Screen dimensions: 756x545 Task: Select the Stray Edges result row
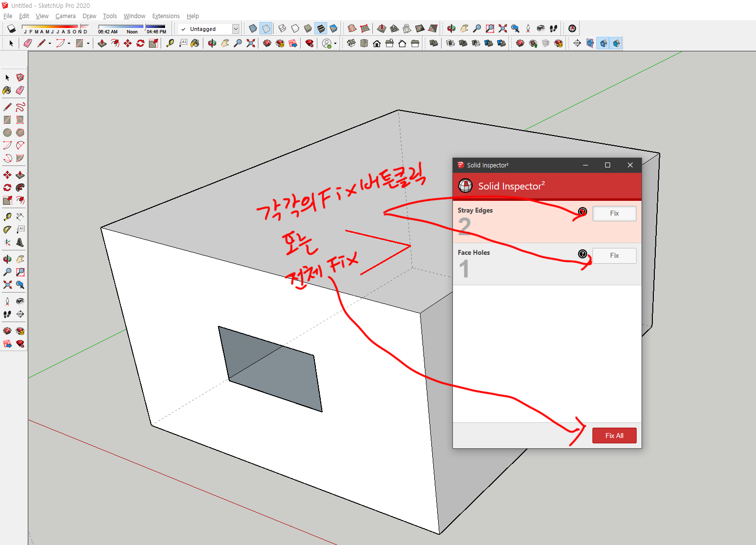coord(547,222)
